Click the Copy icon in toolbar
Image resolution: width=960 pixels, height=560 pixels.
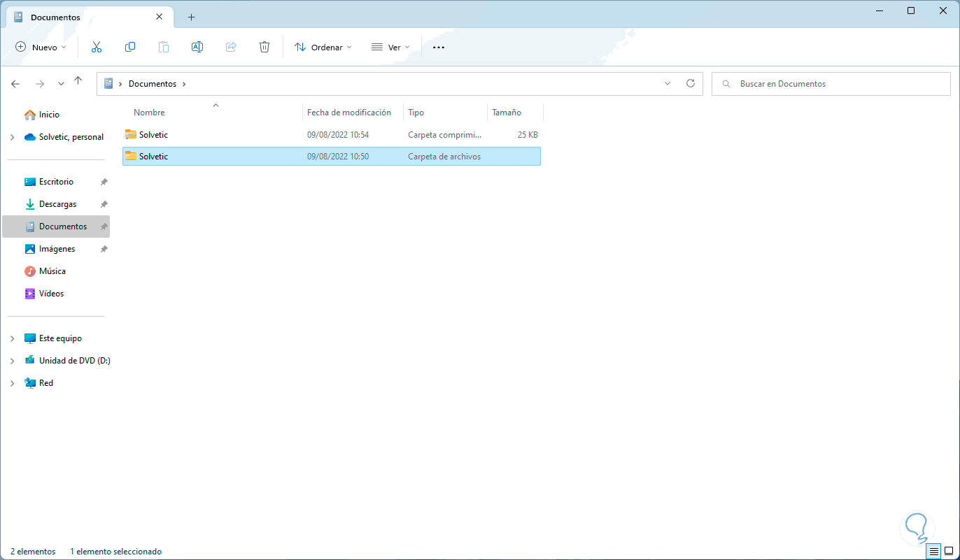[130, 47]
